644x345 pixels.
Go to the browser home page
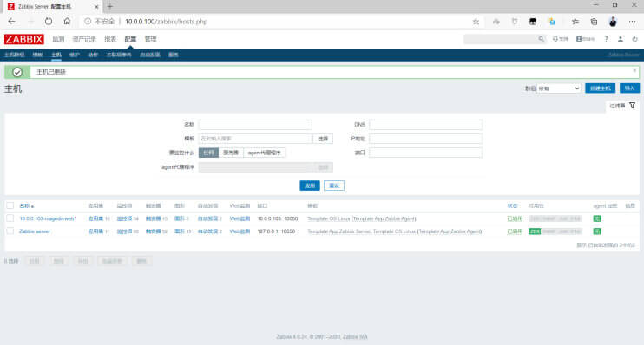pos(67,22)
